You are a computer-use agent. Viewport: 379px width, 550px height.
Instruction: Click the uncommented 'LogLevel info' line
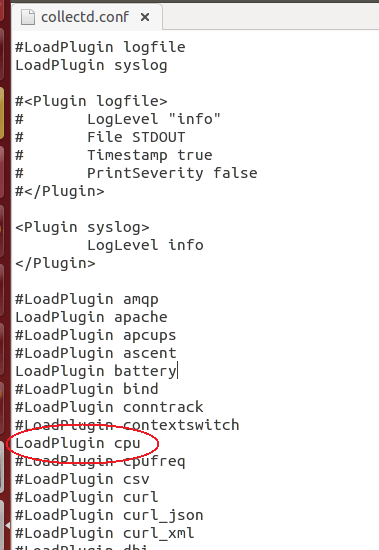(x=145, y=245)
